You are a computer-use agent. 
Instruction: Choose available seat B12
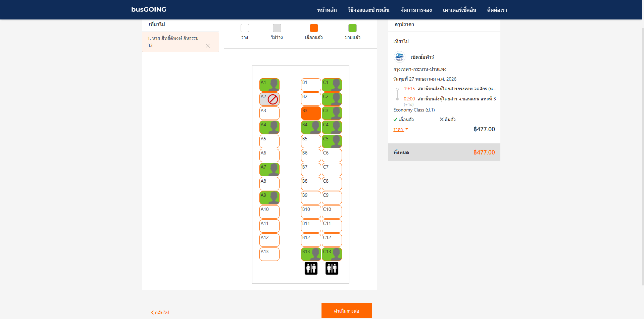(311, 240)
